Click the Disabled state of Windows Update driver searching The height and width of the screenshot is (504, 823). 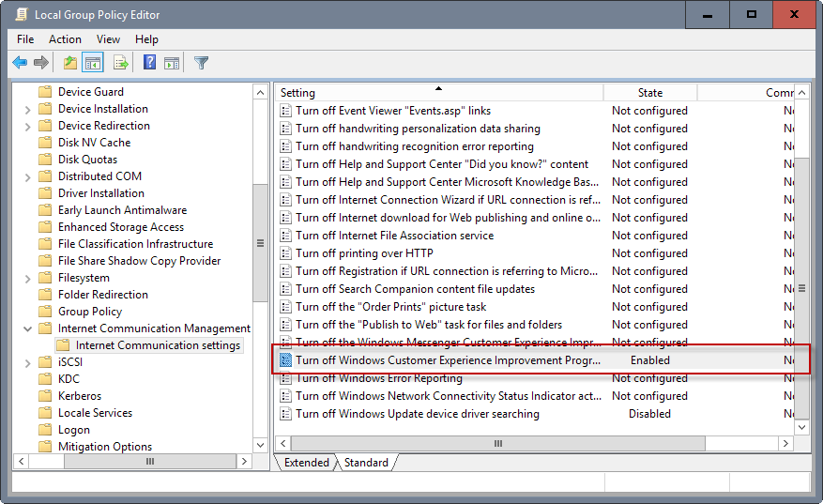649,414
